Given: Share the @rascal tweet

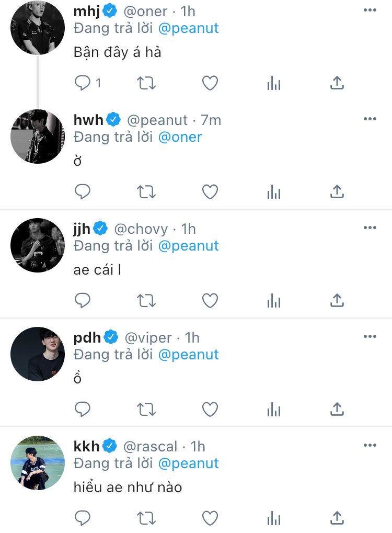Looking at the screenshot, I should [337, 518].
